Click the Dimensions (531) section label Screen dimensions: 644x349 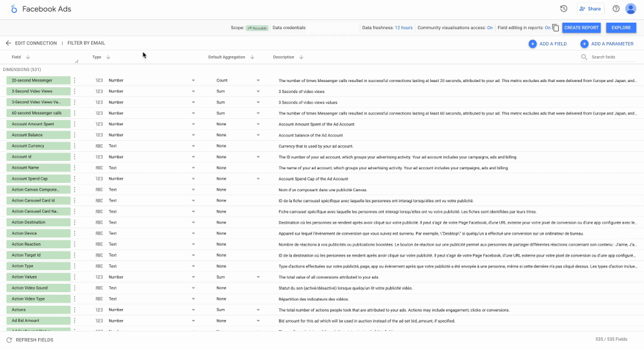[22, 69]
